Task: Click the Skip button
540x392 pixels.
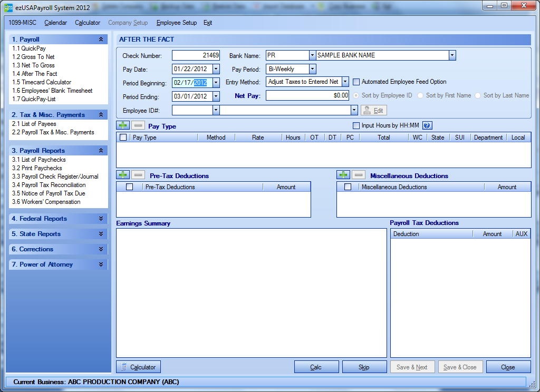Action: [364, 367]
